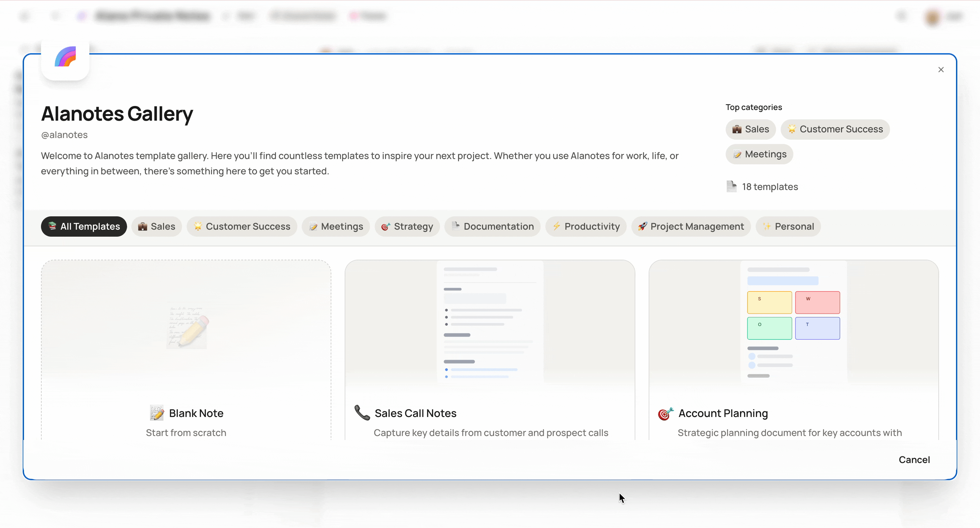Open the Meetings tab in the filter row

[x=336, y=226]
